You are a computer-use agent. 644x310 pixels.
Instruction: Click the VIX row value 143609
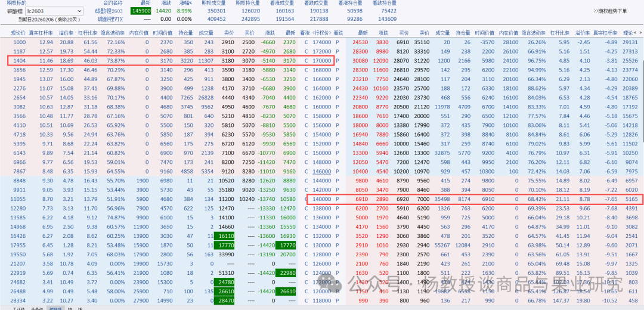(388, 19)
